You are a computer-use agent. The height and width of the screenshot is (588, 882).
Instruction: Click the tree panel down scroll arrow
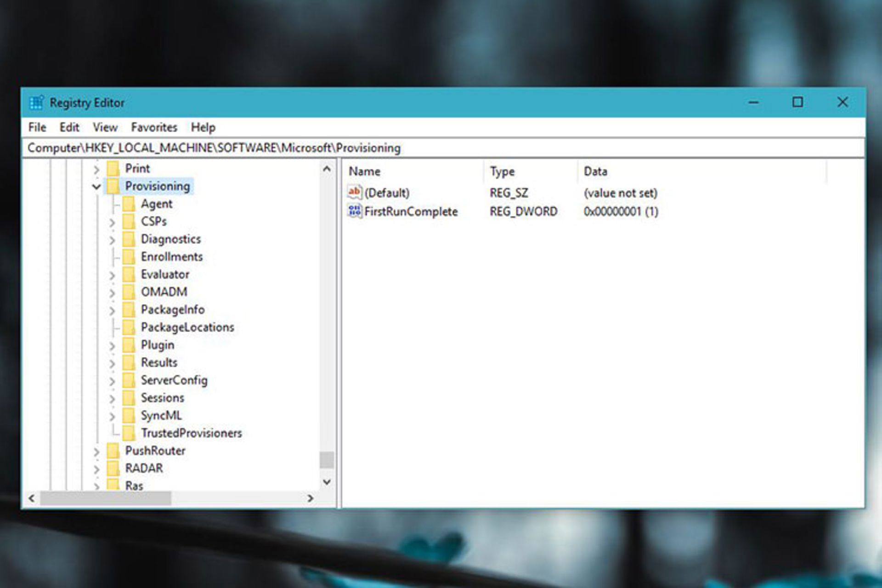327,482
